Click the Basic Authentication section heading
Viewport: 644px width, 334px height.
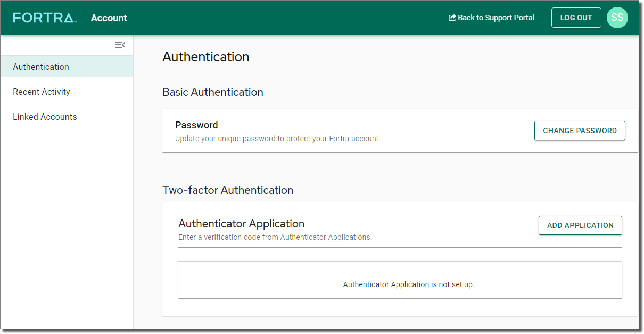[x=212, y=92]
